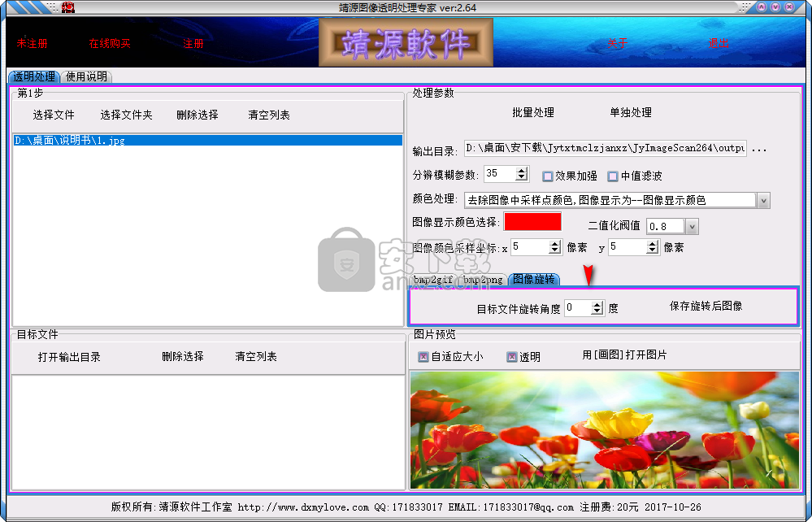Viewport: 812px width, 522px height.
Task: Switch to 图像旋转 tab
Action: point(534,279)
